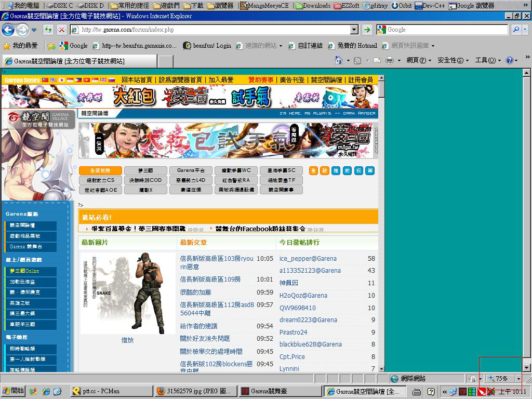Launch Orbit from the top toolbar

[x=402, y=5]
